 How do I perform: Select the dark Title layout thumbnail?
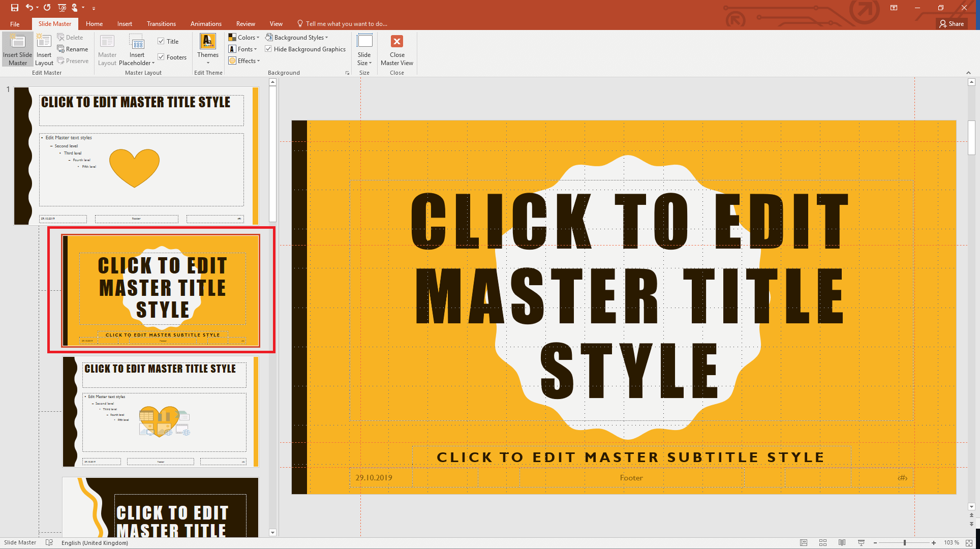[x=160, y=507]
